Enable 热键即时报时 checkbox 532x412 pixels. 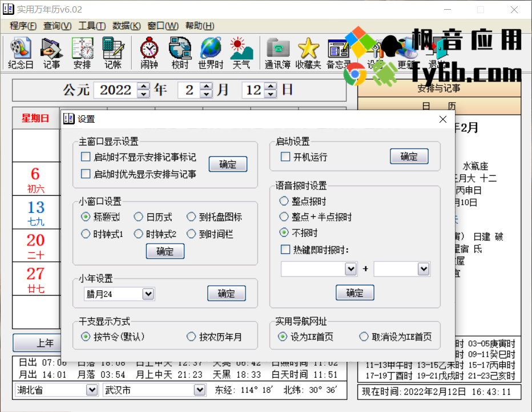point(285,249)
